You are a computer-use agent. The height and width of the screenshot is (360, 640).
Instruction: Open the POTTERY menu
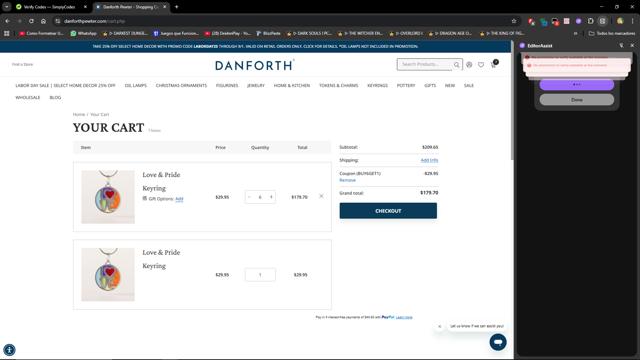tap(406, 86)
